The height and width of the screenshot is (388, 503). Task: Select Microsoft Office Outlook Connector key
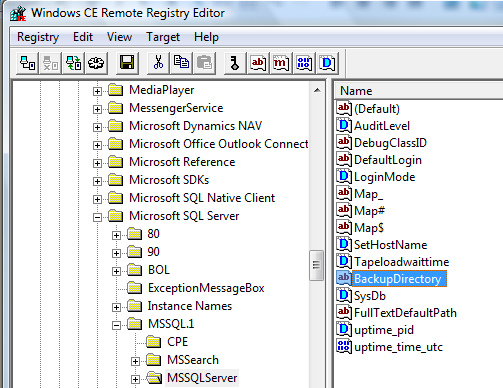(219, 144)
